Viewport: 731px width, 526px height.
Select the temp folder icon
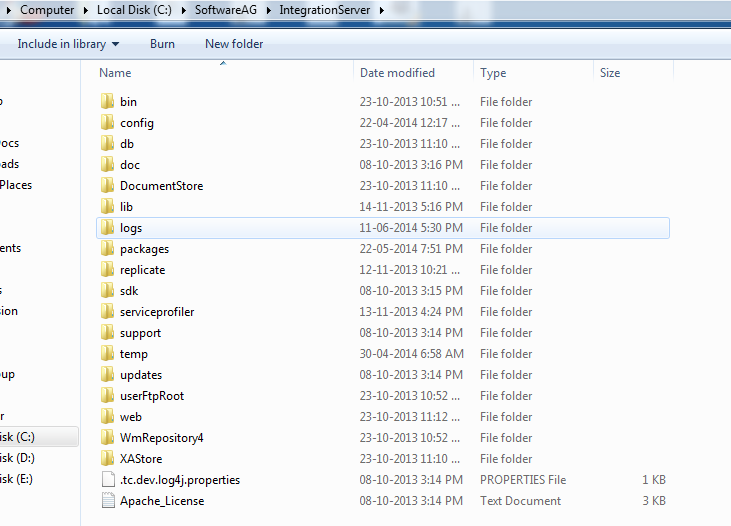tap(107, 353)
